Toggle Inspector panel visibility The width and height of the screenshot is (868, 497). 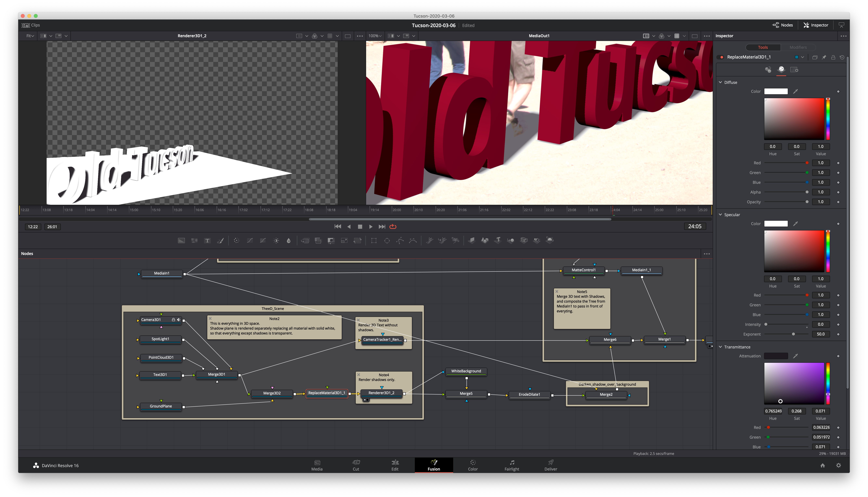click(816, 25)
